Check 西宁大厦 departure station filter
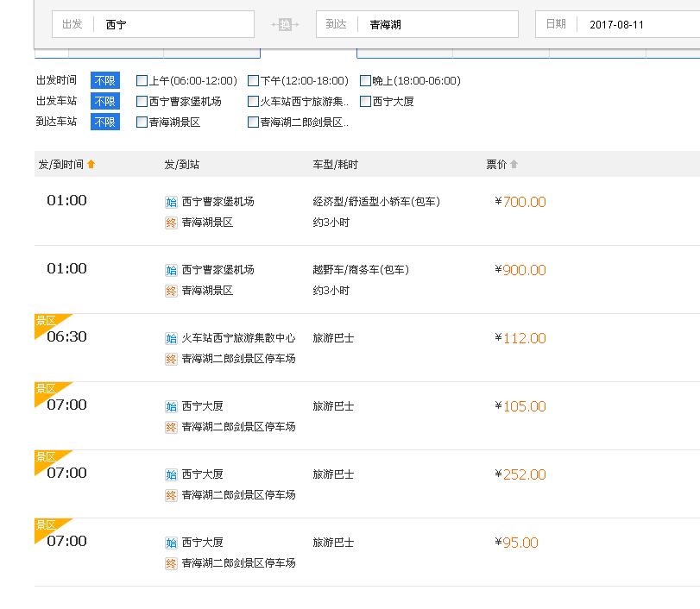The height and width of the screenshot is (609, 700). point(365,102)
